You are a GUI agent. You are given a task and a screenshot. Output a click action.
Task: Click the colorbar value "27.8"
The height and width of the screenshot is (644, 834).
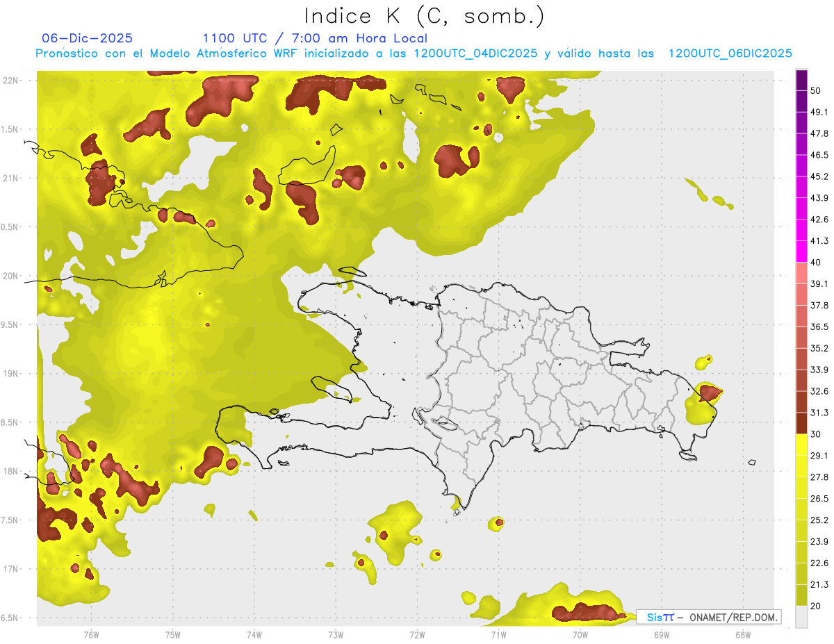click(x=819, y=477)
